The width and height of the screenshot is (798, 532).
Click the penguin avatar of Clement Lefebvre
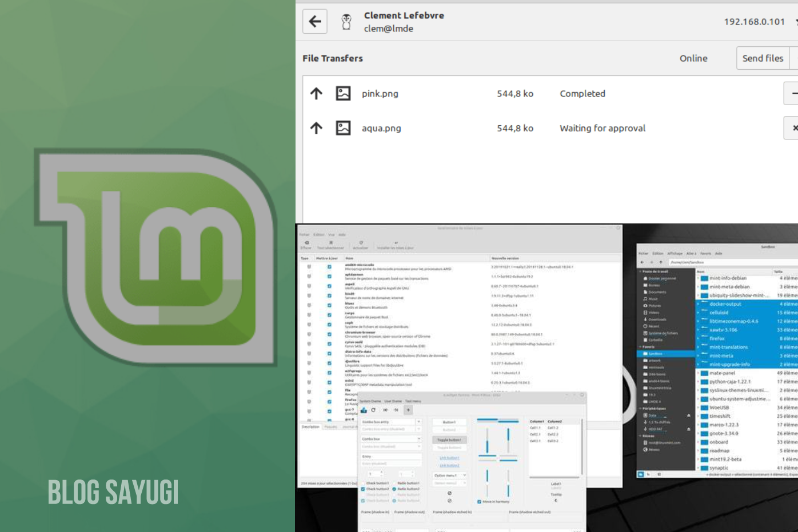coord(346,22)
